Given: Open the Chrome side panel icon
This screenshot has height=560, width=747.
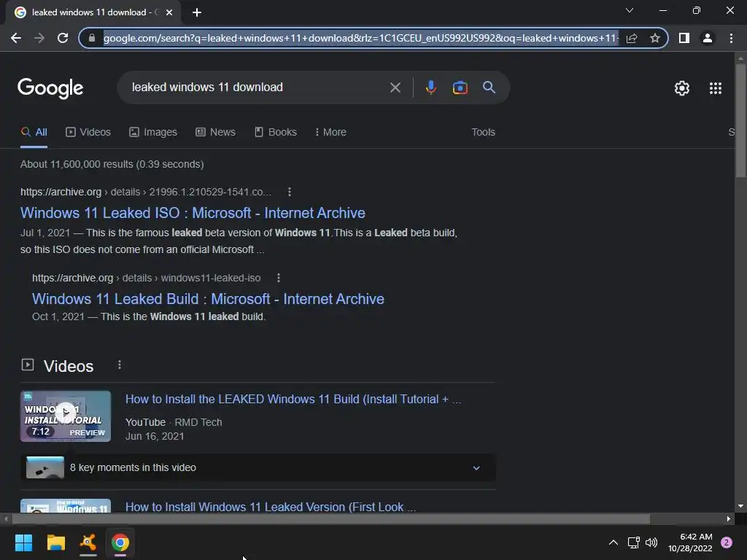Looking at the screenshot, I should 684,38.
